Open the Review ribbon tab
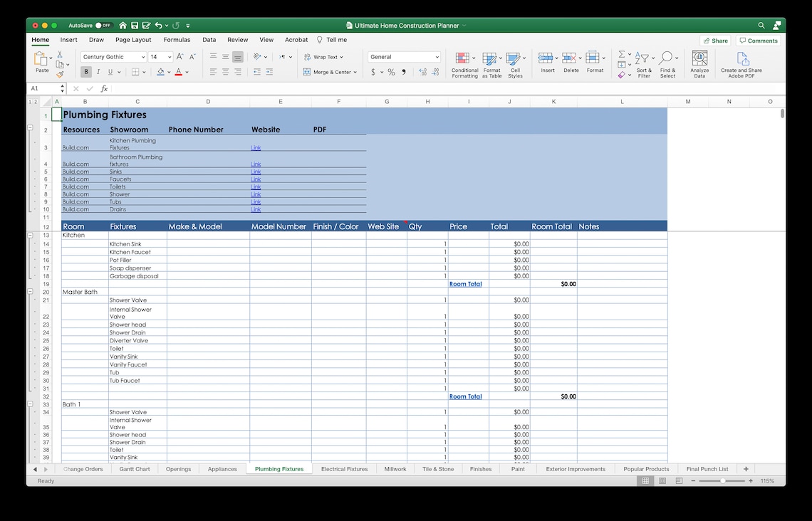This screenshot has height=521, width=812. 238,40
